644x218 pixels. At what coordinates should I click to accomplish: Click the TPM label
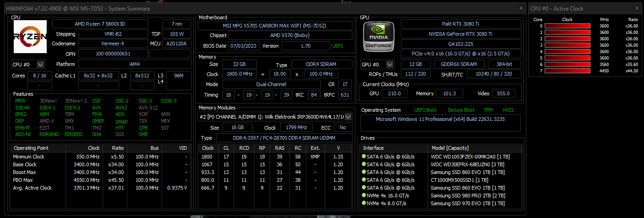click(x=488, y=110)
